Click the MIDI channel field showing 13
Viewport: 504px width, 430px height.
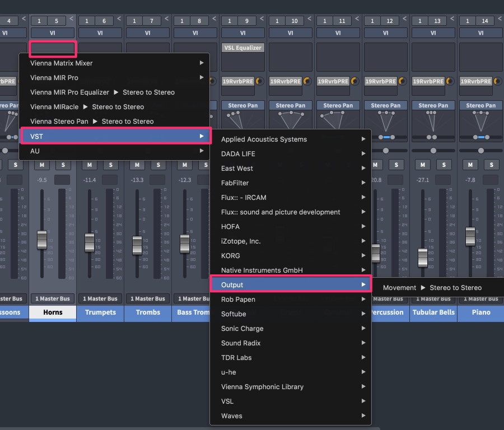click(437, 21)
